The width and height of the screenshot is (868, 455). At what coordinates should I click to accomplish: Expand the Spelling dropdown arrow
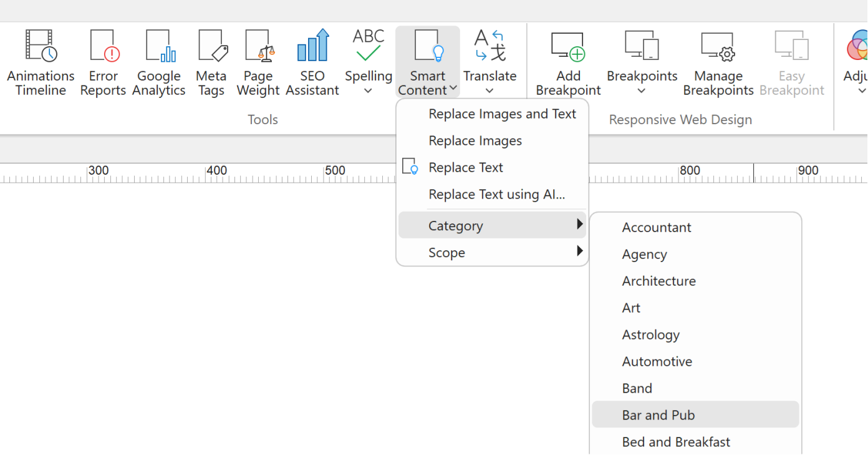368,91
